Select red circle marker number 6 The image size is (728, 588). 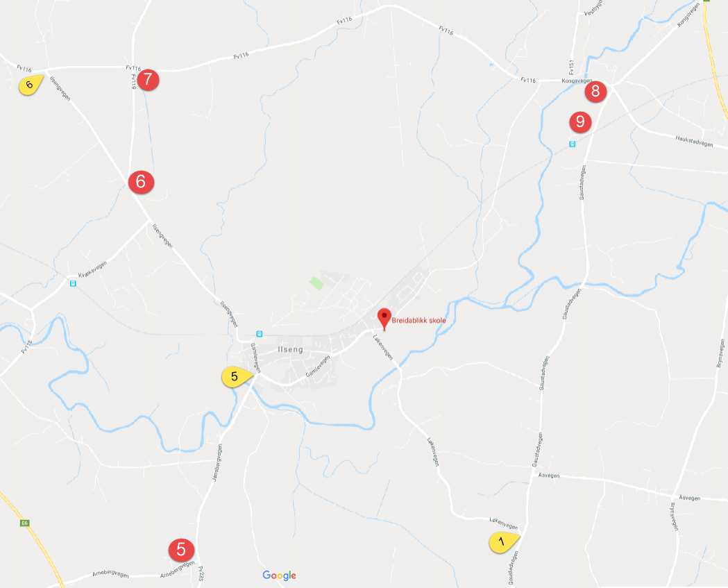[x=141, y=182]
